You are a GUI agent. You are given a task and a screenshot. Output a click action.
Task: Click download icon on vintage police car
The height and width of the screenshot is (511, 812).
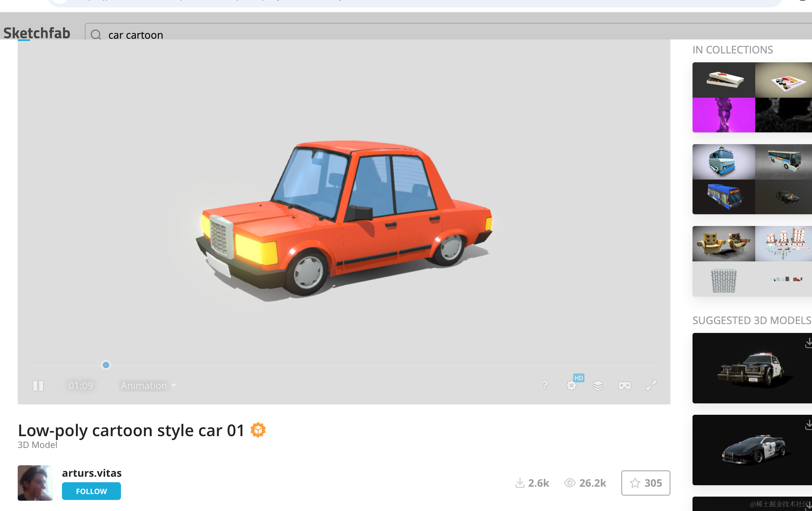point(808,343)
